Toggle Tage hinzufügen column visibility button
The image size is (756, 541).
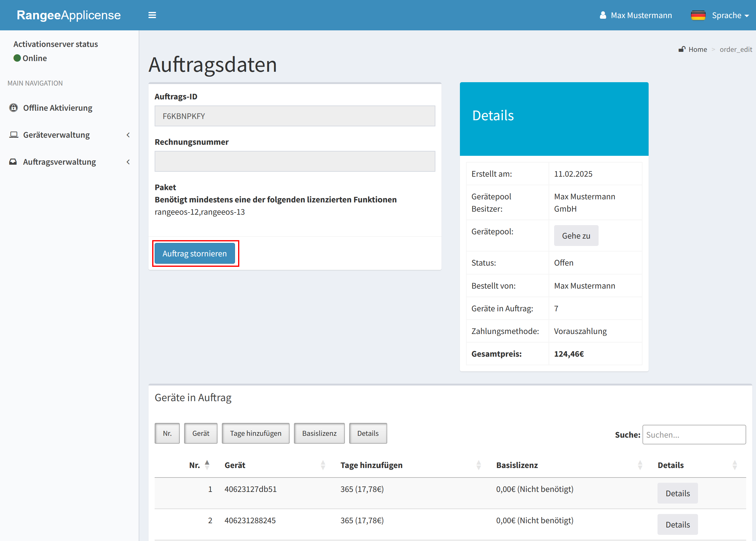256,433
